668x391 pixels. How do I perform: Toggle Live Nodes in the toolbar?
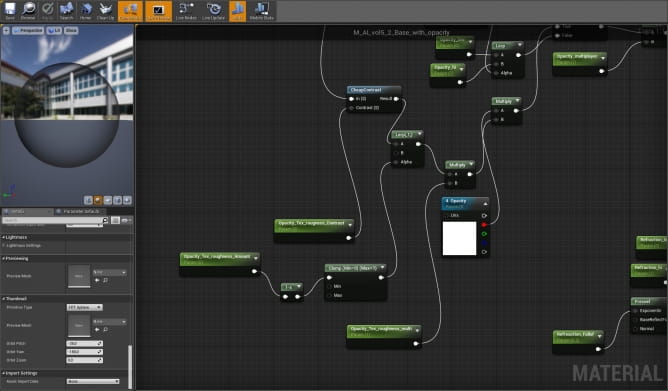pos(186,11)
